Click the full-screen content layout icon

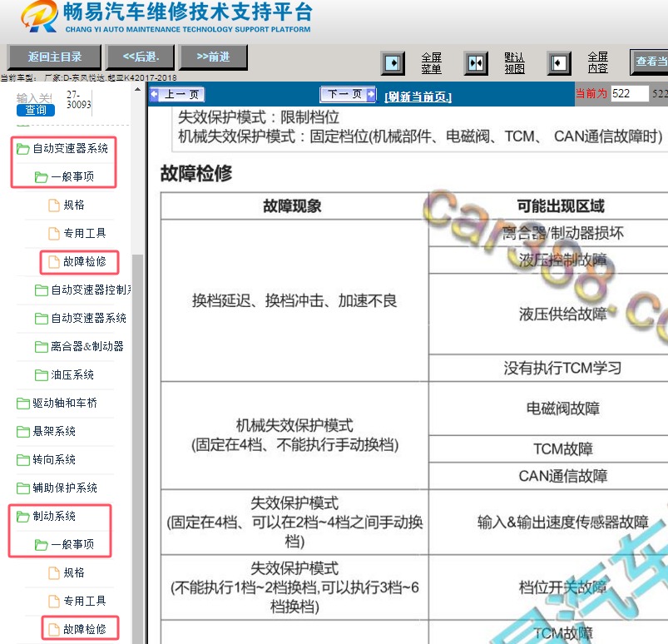point(559,63)
